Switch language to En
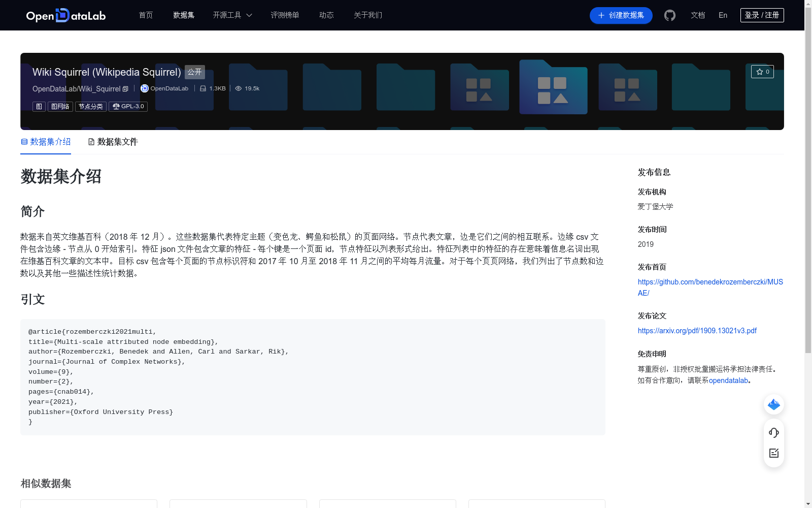This screenshot has width=812, height=508. (723, 15)
